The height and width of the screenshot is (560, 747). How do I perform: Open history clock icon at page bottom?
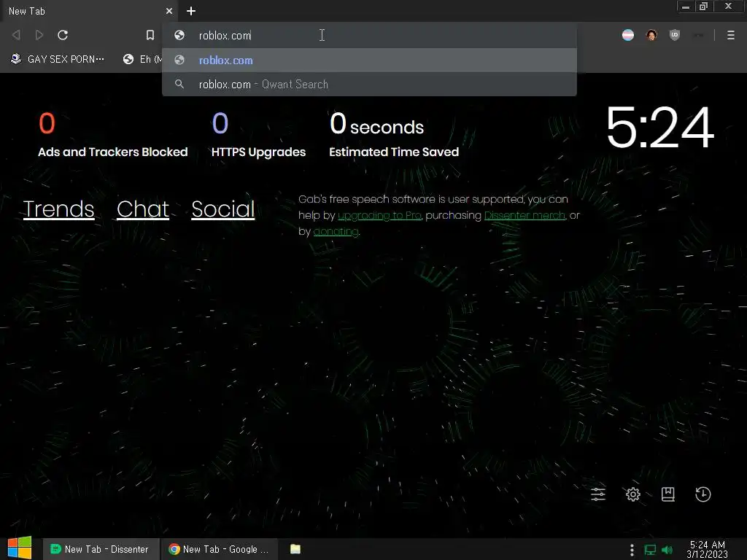703,494
